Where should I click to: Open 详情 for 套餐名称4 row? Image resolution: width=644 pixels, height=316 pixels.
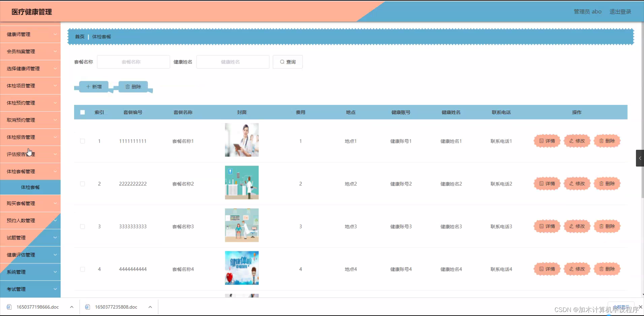[547, 269]
